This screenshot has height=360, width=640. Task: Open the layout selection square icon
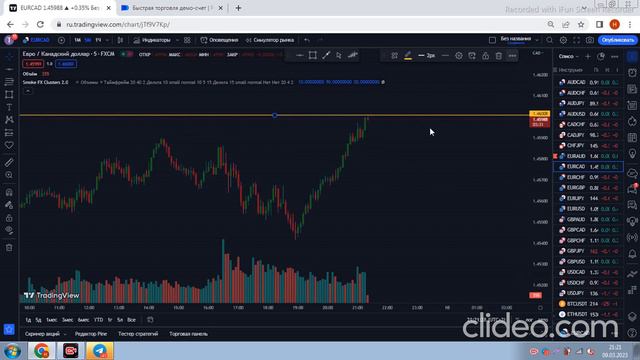492,40
